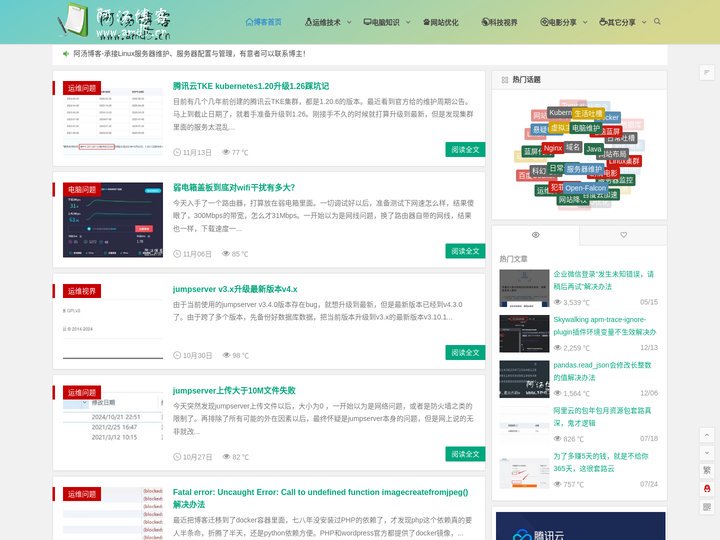The height and width of the screenshot is (540, 720).
Task: Click the 11月13日 date on TKE article
Action: (x=192, y=152)
